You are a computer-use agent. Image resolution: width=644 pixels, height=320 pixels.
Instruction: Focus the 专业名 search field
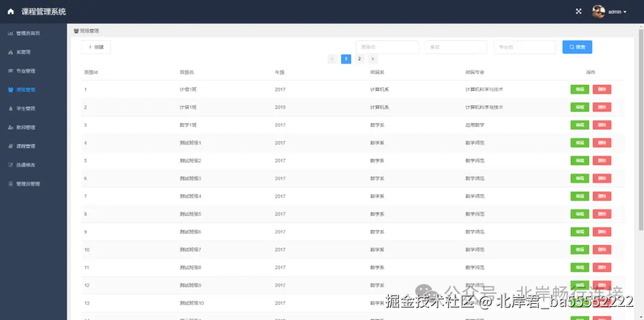coord(525,47)
